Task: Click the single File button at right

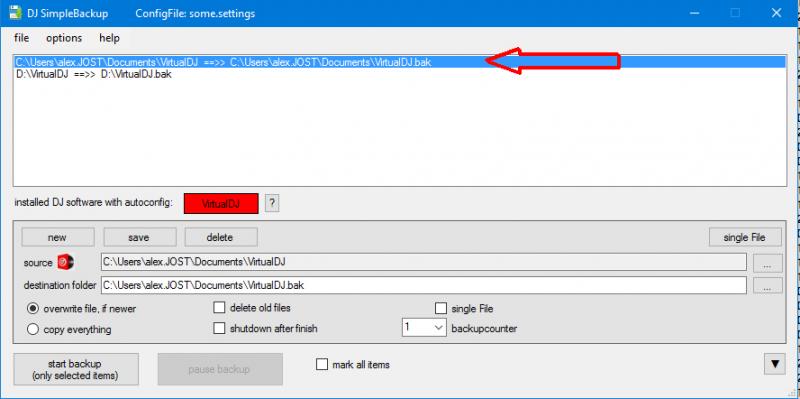Action: 745,237
